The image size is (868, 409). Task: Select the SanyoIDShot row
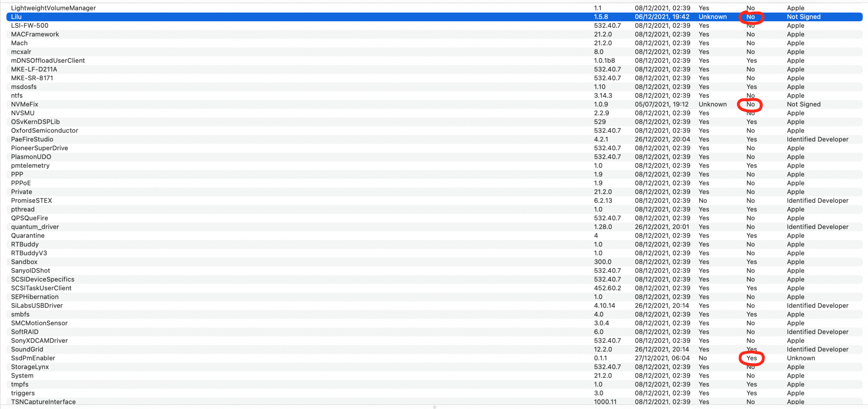tap(434, 270)
